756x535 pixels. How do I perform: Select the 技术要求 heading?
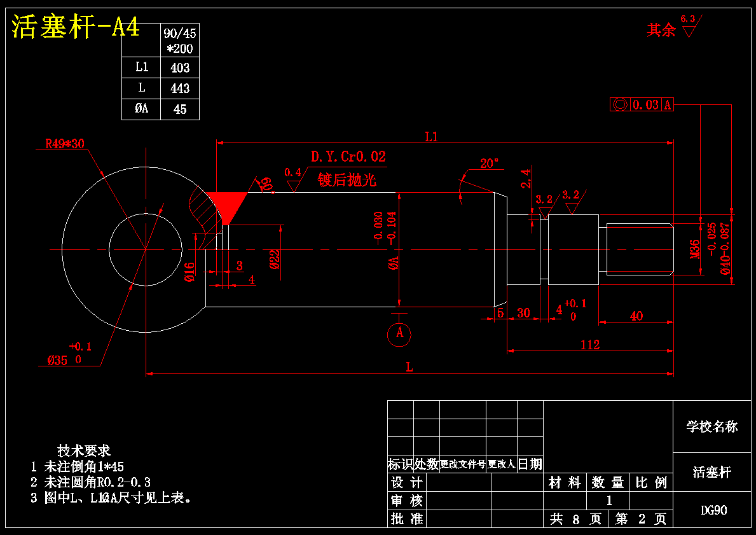(x=84, y=450)
